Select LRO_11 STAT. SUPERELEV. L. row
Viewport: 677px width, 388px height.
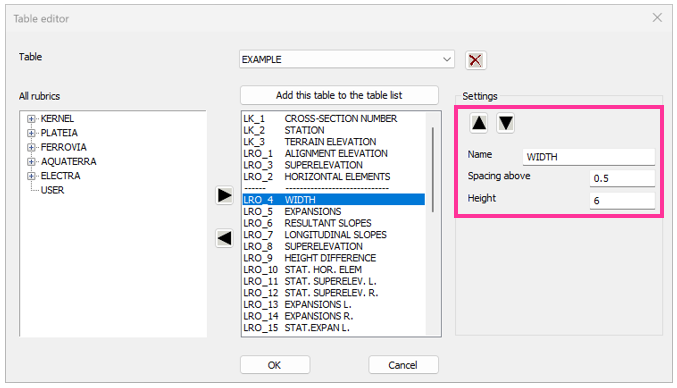[333, 281]
